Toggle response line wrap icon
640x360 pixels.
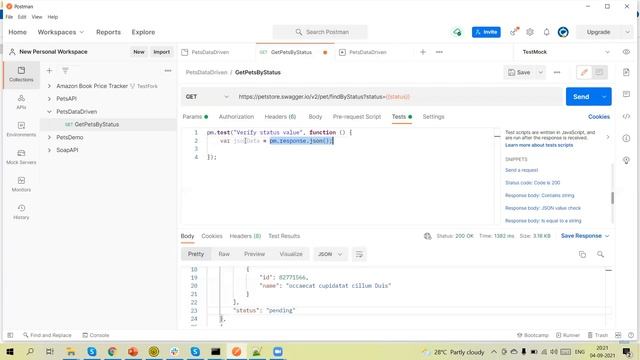pos(359,254)
